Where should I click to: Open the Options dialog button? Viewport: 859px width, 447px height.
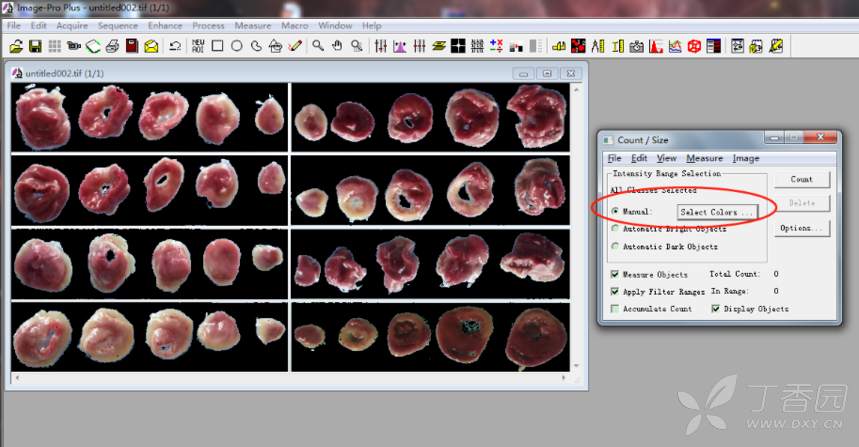801,228
